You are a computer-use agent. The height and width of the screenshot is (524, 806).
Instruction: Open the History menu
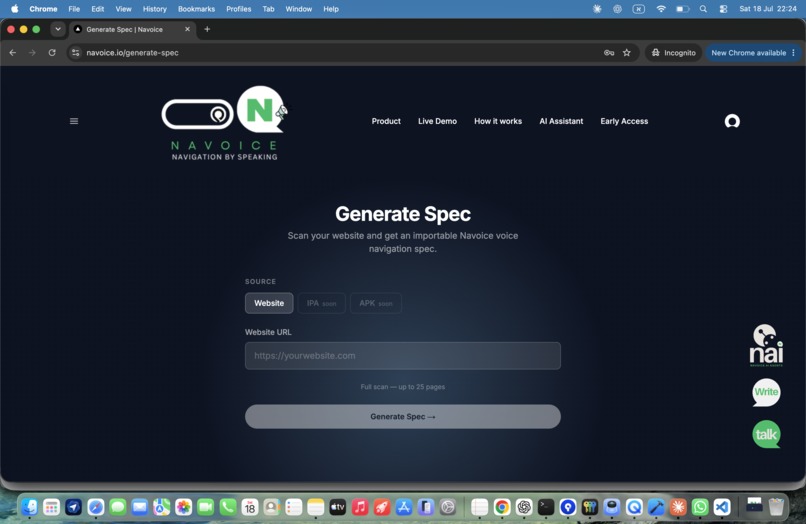tap(155, 9)
